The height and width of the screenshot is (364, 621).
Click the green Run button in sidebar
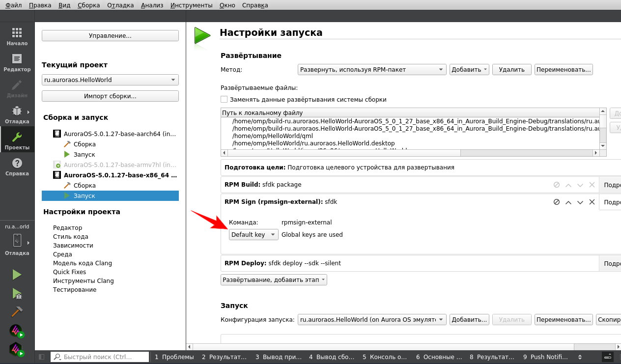17,275
